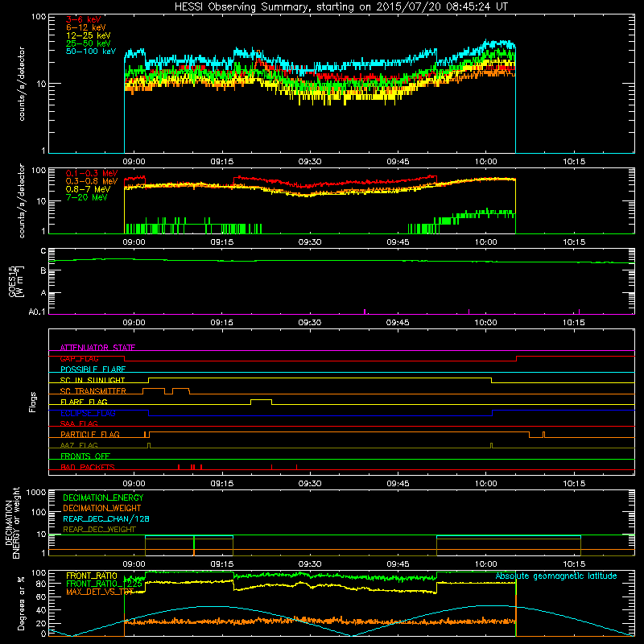This screenshot has width=644, height=644.
Task: Click the SC_IN_SUNLIGHT flag label
Action: click(x=93, y=380)
